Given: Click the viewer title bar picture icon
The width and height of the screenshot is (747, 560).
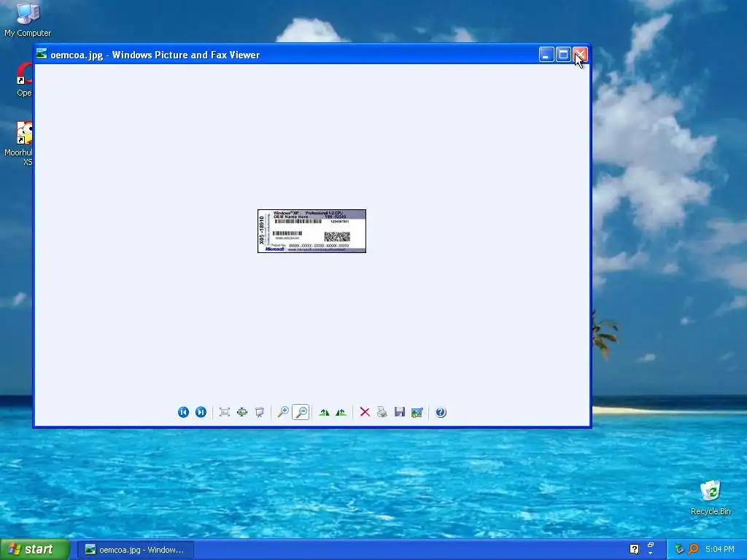Looking at the screenshot, I should pyautogui.click(x=42, y=54).
